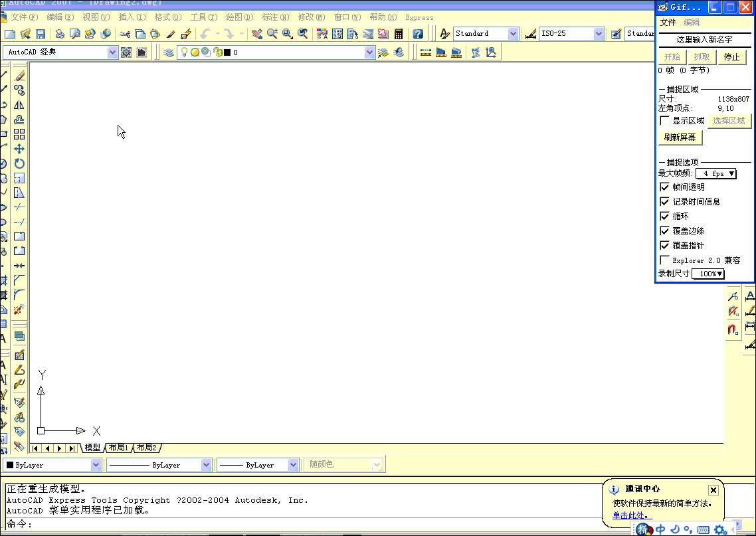756x536 pixels.
Task: Click the Zoom realtime magnifier icon
Action: pos(272,34)
